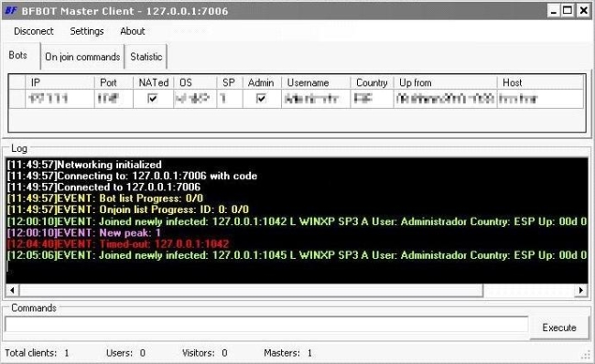This screenshot has width=595, height=364.
Task: Open the Disconect menu
Action: [33, 31]
